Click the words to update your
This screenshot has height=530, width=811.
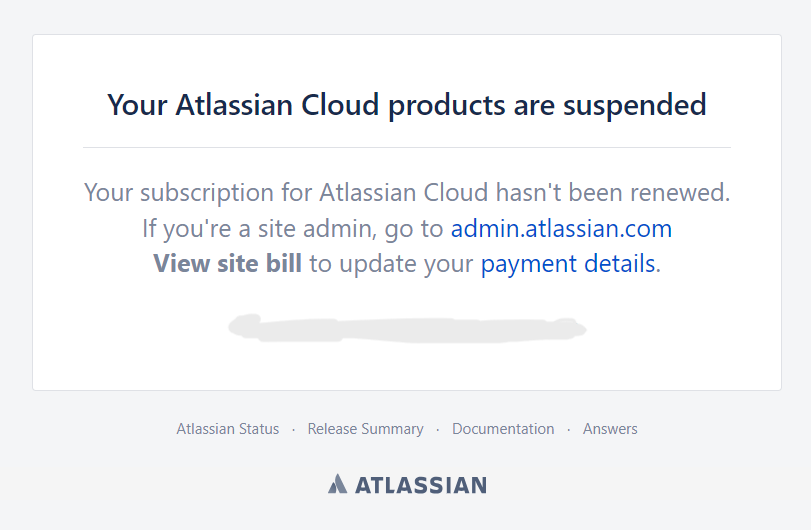click(x=392, y=264)
